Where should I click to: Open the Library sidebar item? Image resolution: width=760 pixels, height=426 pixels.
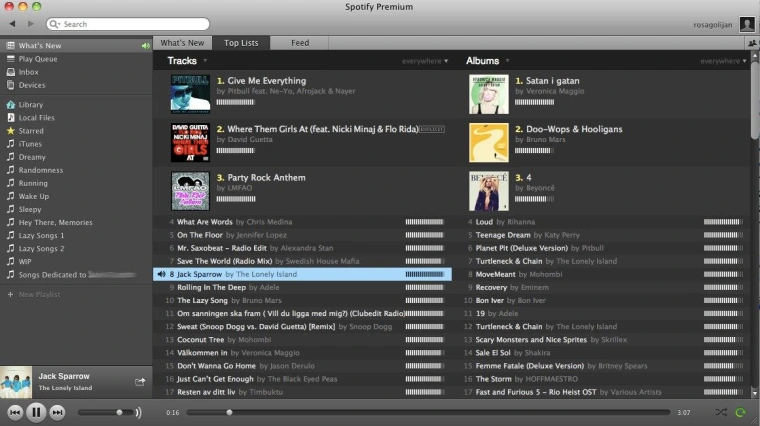point(76,105)
